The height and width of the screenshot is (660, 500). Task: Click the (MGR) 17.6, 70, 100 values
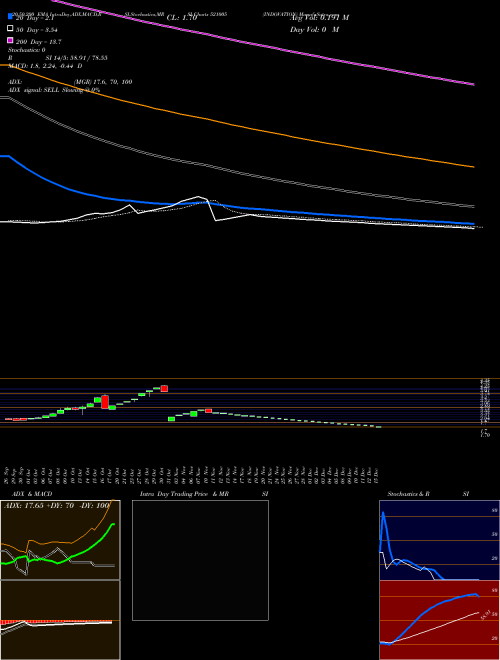[x=103, y=82]
